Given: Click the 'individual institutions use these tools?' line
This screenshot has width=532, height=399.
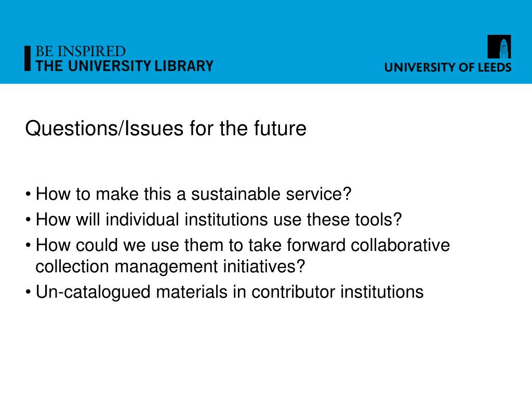Looking at the screenshot, I should (219, 220).
